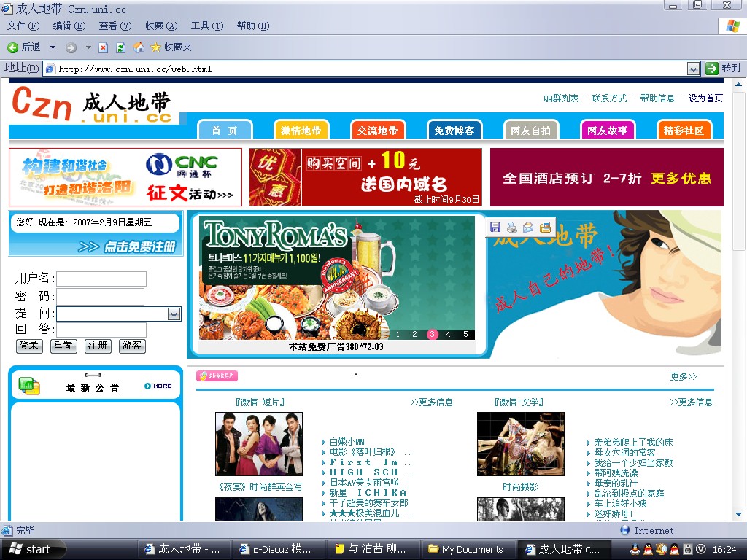
Task: Focus the 用户名 input field
Action: point(101,279)
